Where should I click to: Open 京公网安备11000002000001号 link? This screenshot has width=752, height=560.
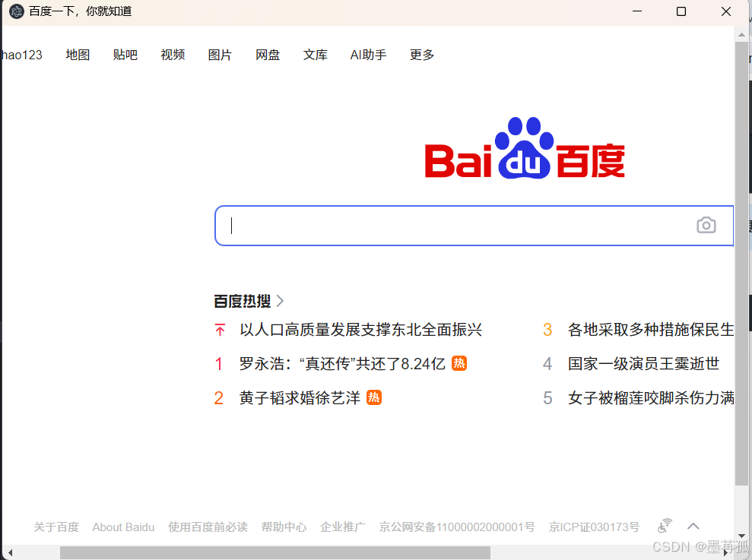pyautogui.click(x=456, y=527)
